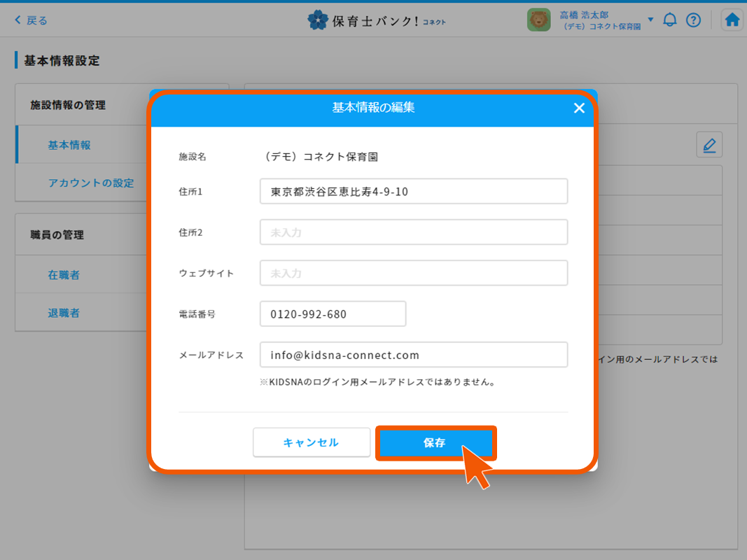Expand the user account dropdown arrow
The height and width of the screenshot is (560, 747).
[x=650, y=20]
